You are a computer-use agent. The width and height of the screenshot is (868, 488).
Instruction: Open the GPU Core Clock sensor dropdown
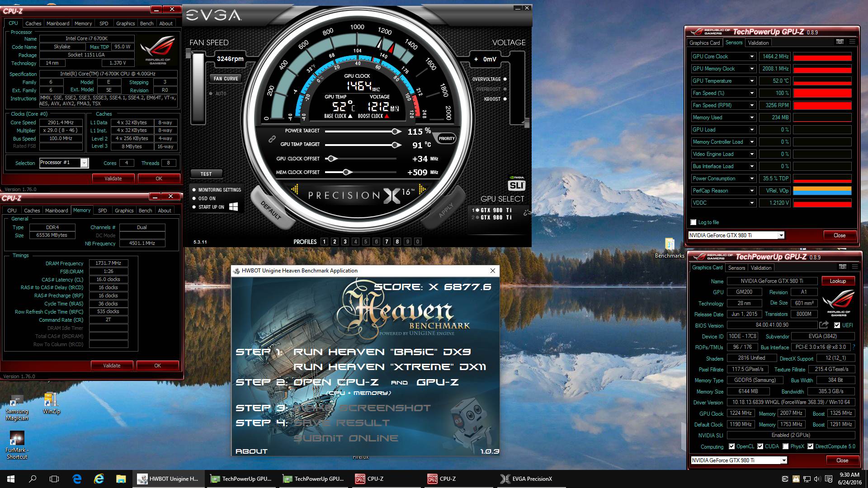click(x=752, y=56)
